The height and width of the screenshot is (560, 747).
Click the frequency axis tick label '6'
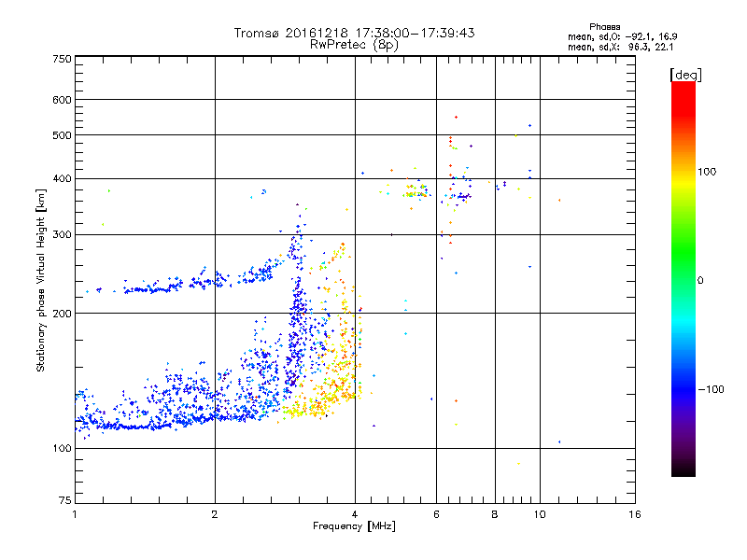pyautogui.click(x=436, y=514)
